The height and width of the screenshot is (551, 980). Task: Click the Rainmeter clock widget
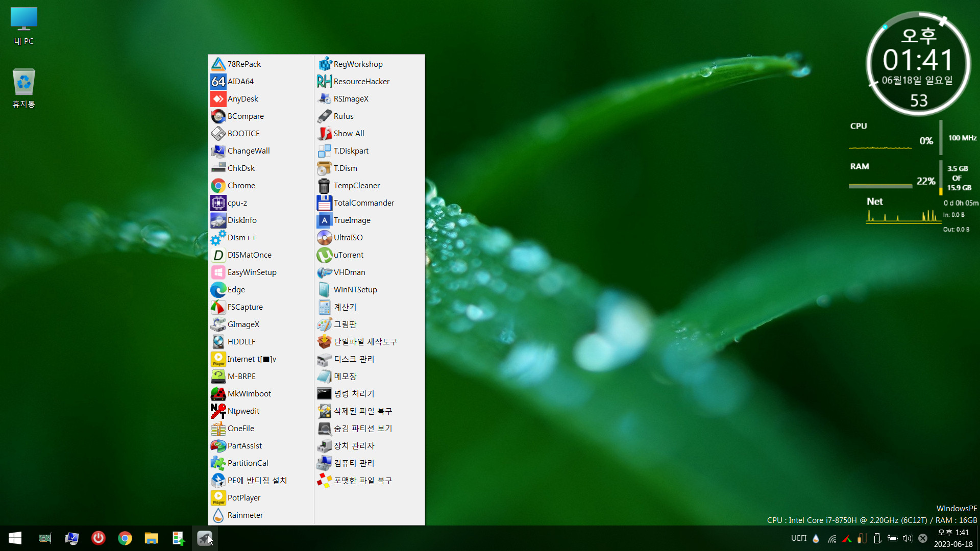click(x=918, y=64)
